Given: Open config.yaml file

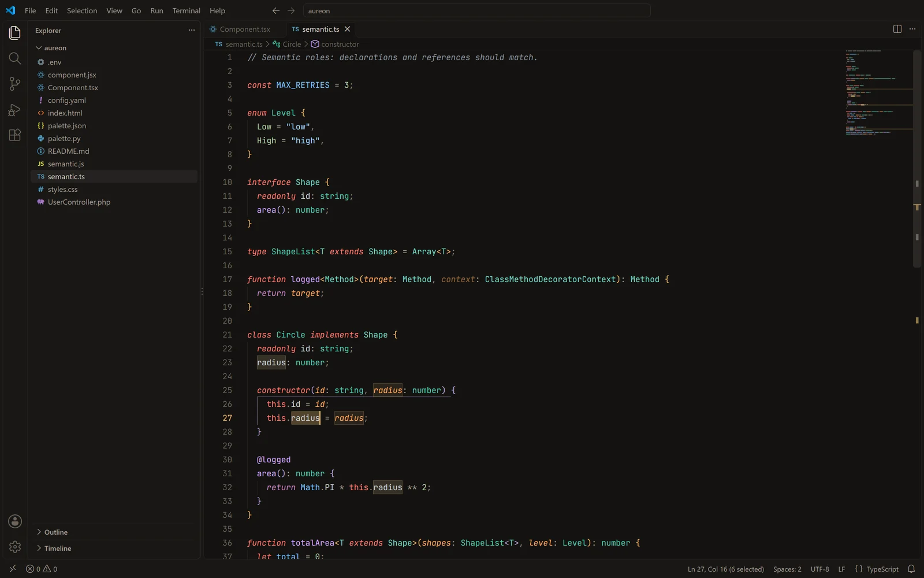Looking at the screenshot, I should pyautogui.click(x=114, y=100).
